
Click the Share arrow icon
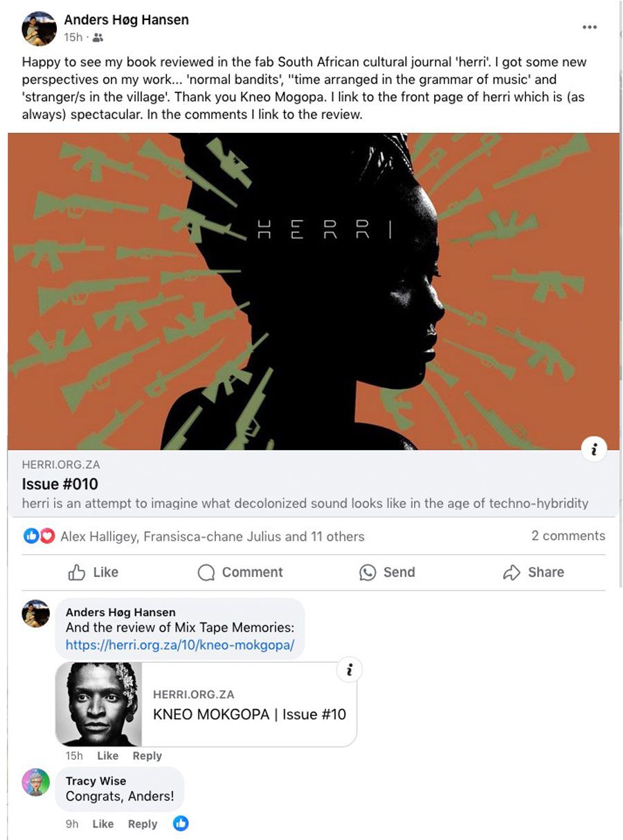[x=512, y=573]
